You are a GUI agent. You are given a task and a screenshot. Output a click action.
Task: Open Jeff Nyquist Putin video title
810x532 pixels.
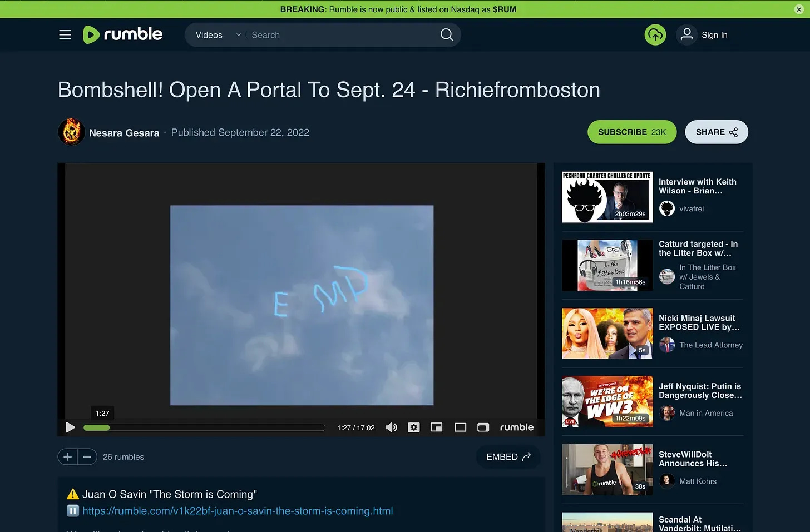pyautogui.click(x=700, y=391)
